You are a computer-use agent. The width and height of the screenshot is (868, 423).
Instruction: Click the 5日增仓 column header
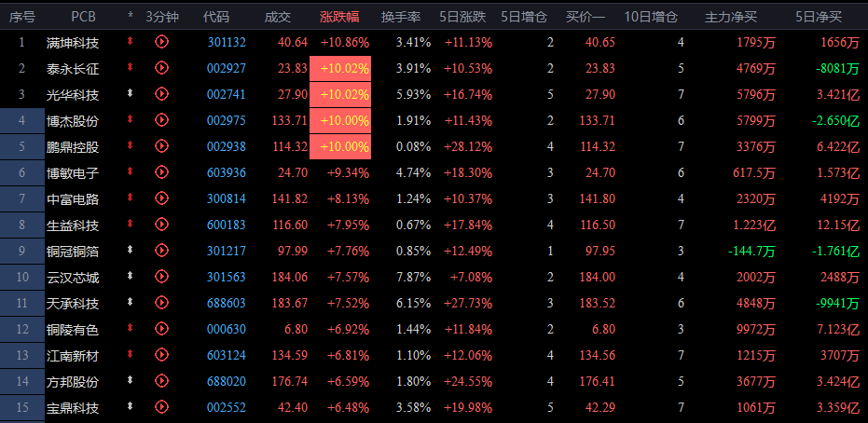coord(524,17)
